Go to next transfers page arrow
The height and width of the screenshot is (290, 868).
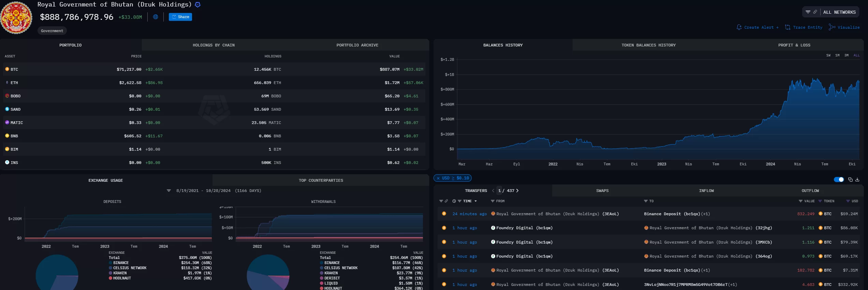517,191
